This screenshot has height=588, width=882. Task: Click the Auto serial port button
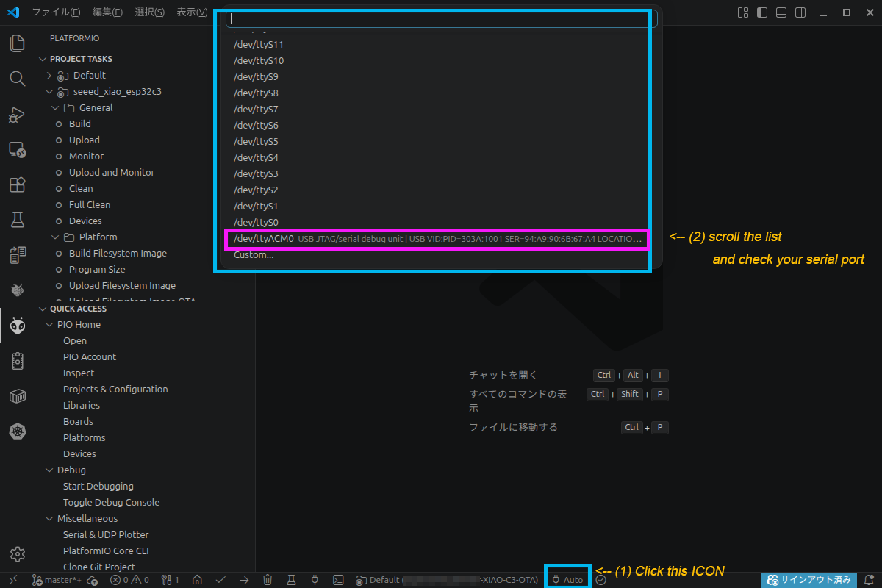point(567,580)
